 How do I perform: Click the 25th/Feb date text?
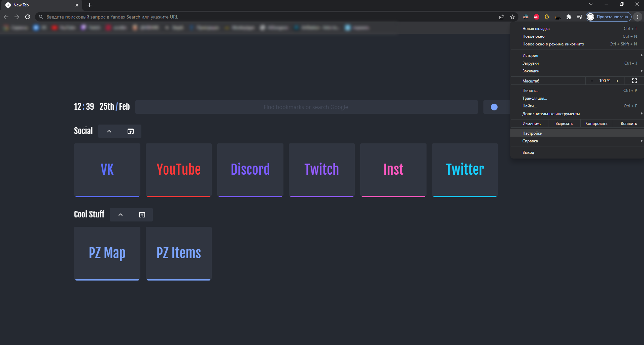[114, 107]
